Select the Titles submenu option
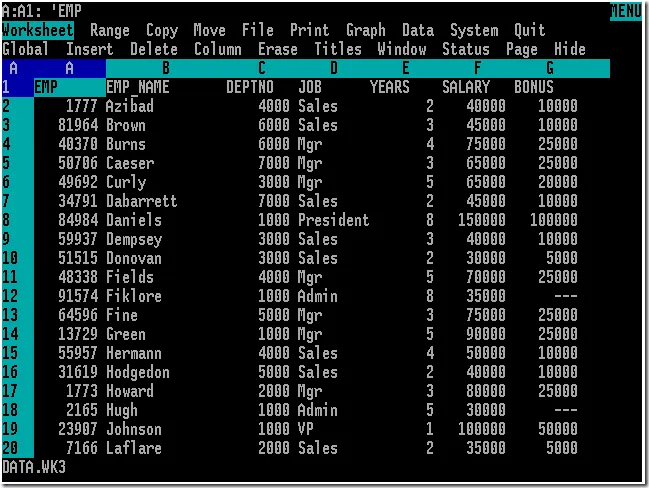The height and width of the screenshot is (488, 649). [x=338, y=49]
